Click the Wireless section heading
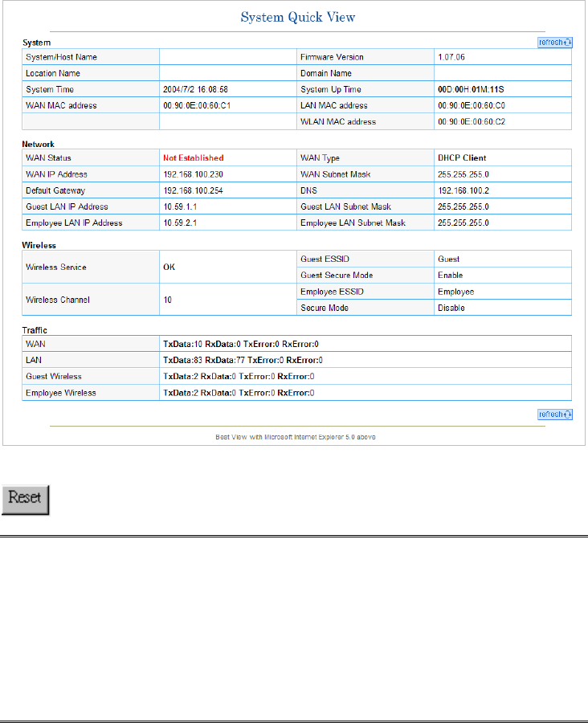 39,245
